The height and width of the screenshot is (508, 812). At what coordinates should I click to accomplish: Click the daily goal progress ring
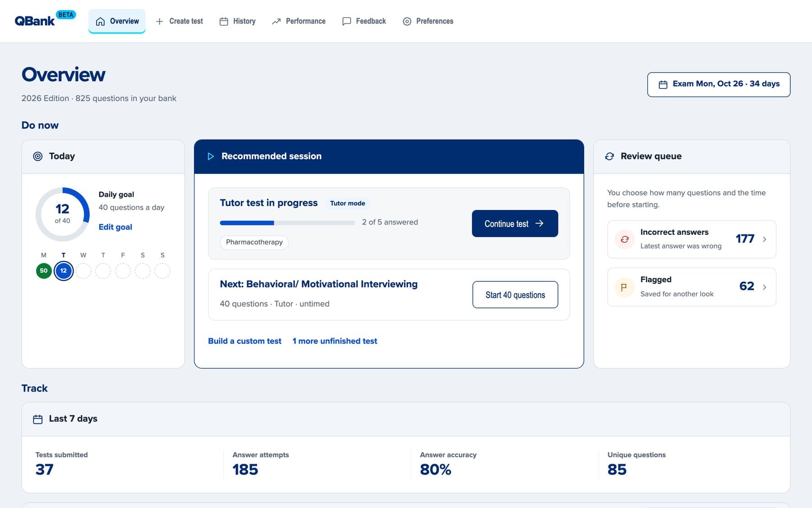[x=62, y=214]
